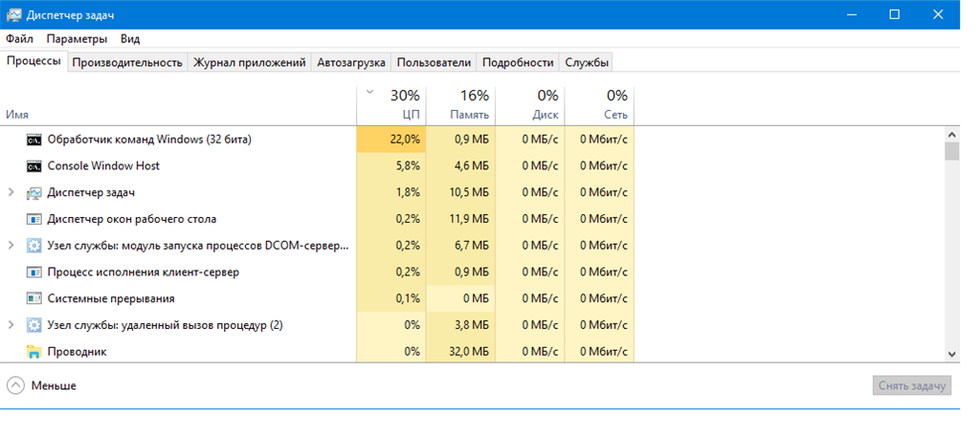Sort by the Имя column header
Image resolution: width=980 pixels, height=436 pixels.
coord(179,105)
